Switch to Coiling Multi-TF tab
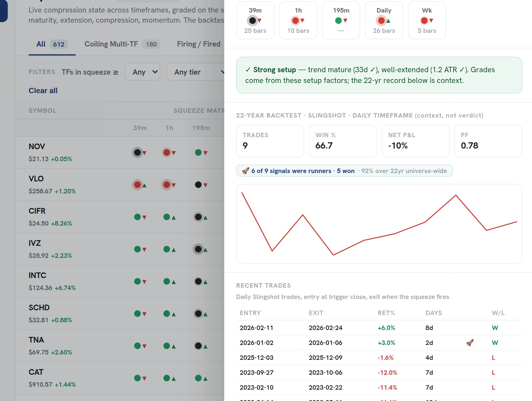Viewport: 532px width, 401px height. 122,44
